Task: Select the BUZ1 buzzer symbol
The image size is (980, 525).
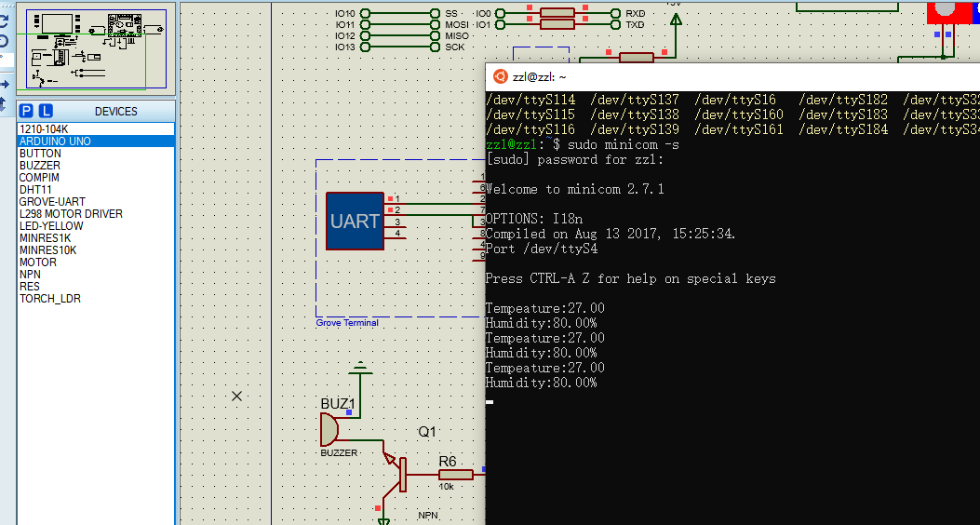Action: coord(329,431)
